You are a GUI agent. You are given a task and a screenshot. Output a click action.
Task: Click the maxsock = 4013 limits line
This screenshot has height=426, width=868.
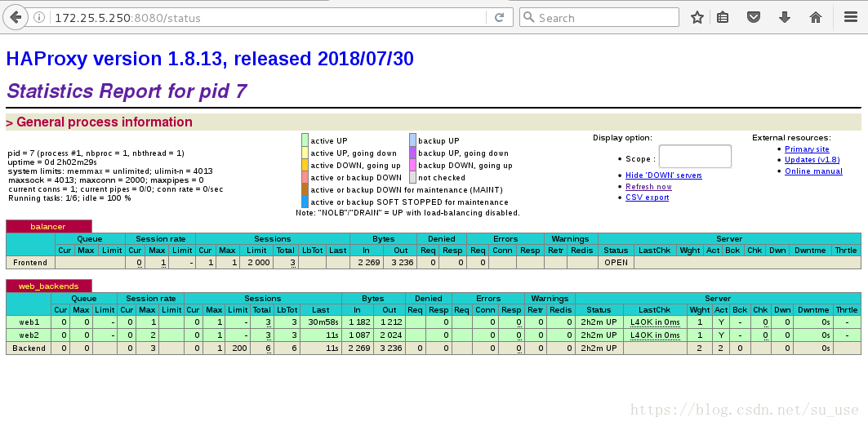coord(105,180)
